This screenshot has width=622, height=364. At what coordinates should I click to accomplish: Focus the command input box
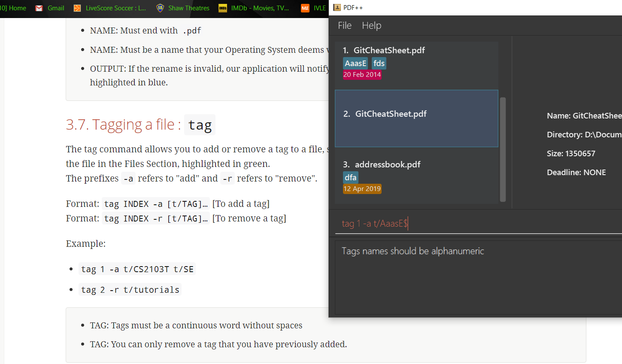(478, 224)
